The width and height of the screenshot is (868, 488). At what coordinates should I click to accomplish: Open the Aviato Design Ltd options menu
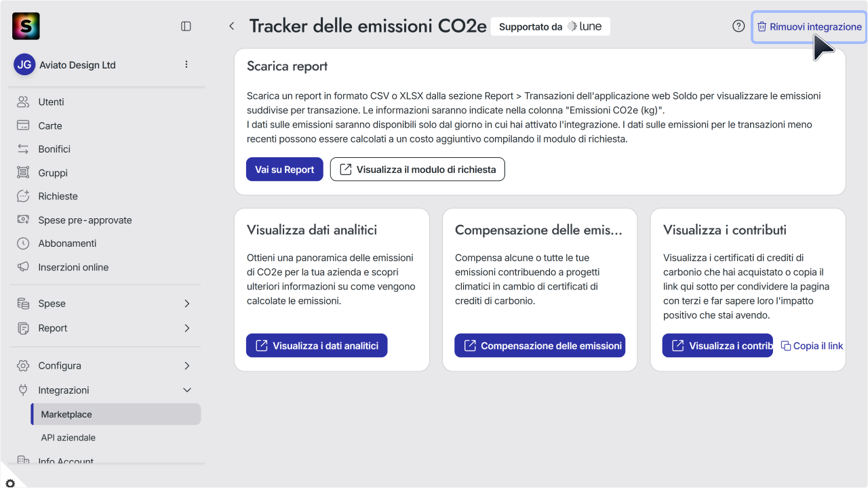tap(186, 64)
